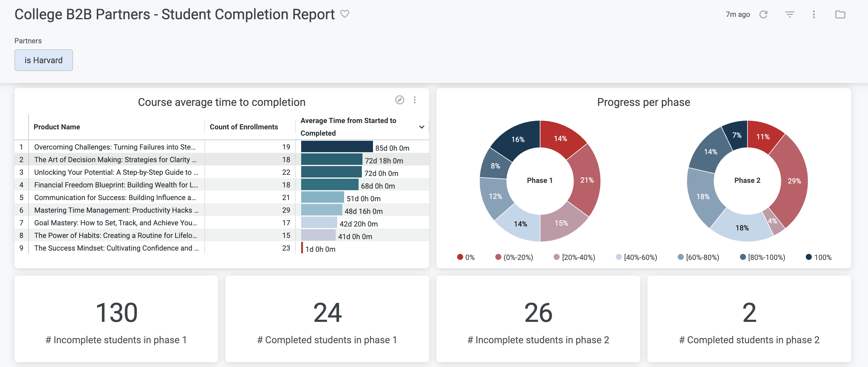Explore data via the compass icon on course chart
The width and height of the screenshot is (868, 367).
[x=400, y=100]
